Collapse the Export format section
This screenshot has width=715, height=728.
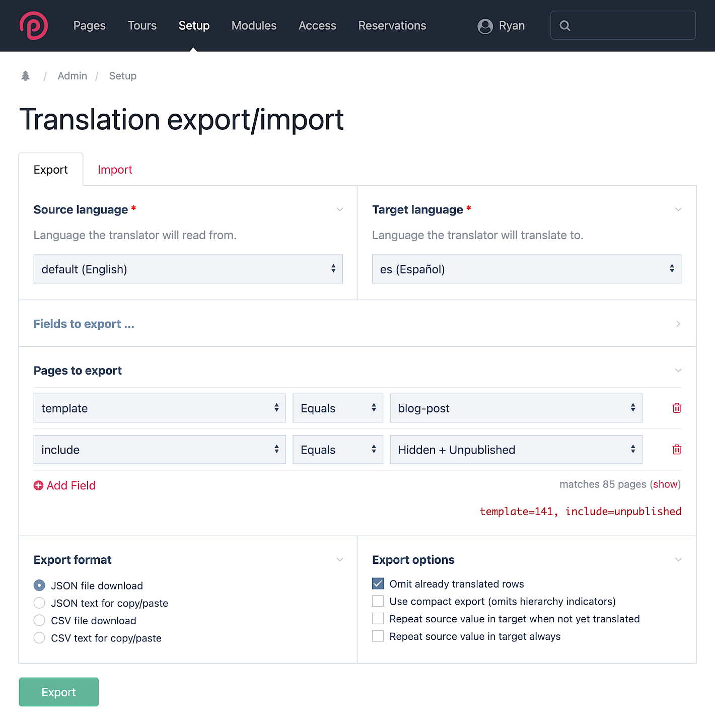coord(340,560)
